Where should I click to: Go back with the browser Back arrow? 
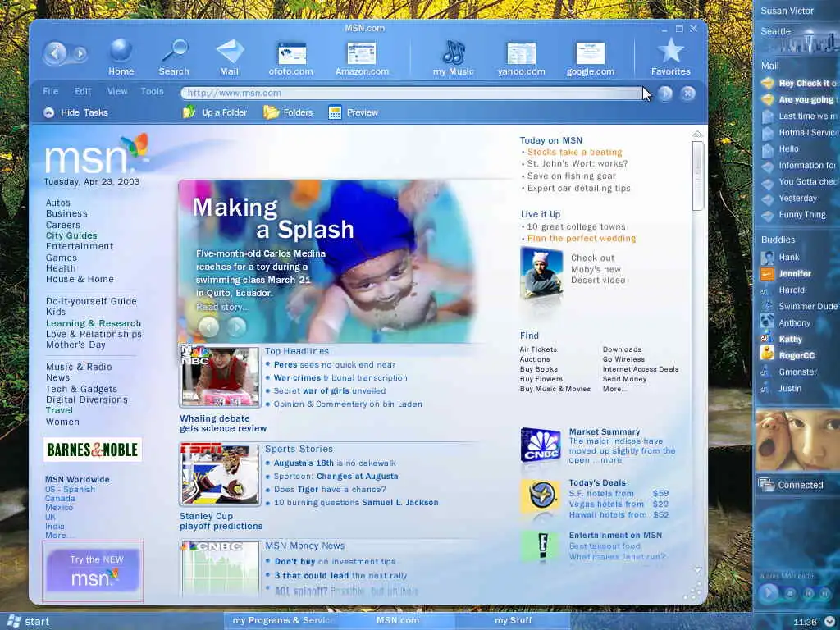click(x=55, y=53)
